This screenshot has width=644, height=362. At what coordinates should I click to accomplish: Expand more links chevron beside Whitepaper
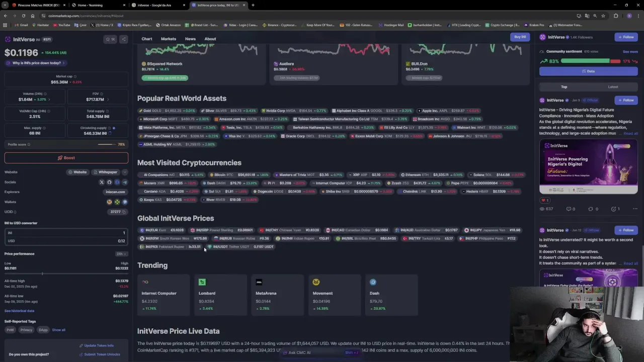pos(125,172)
